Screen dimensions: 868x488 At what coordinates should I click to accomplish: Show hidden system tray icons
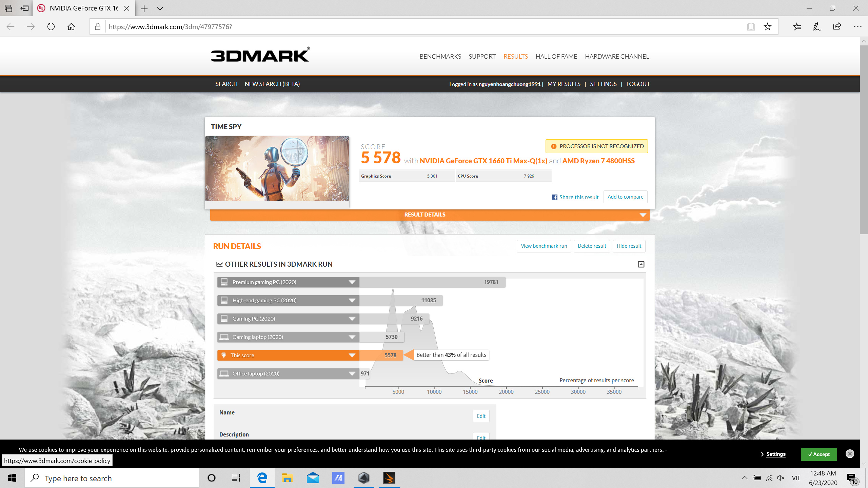pos(744,478)
